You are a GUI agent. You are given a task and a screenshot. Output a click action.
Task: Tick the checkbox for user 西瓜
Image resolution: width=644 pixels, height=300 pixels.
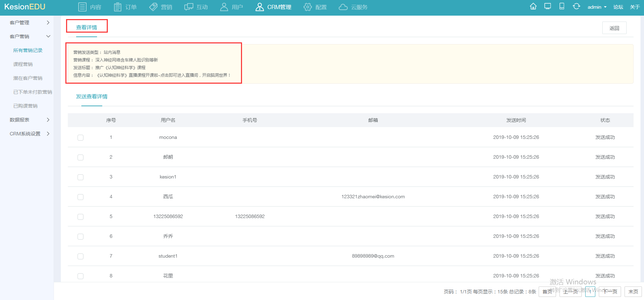pyautogui.click(x=80, y=197)
